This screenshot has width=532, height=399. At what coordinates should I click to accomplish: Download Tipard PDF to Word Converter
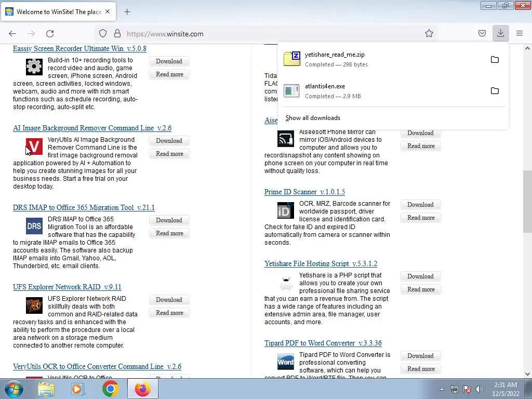click(x=420, y=356)
